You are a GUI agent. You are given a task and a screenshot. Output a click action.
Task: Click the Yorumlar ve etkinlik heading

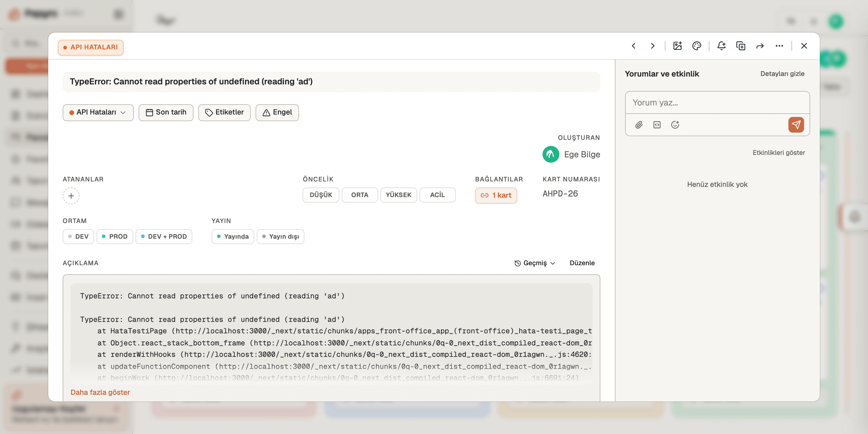[x=662, y=74]
